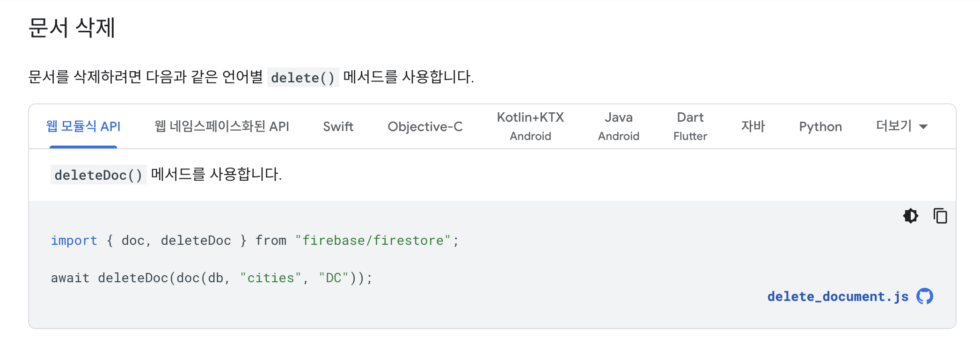Select the 웹 모듈식 API tab

[x=83, y=126]
